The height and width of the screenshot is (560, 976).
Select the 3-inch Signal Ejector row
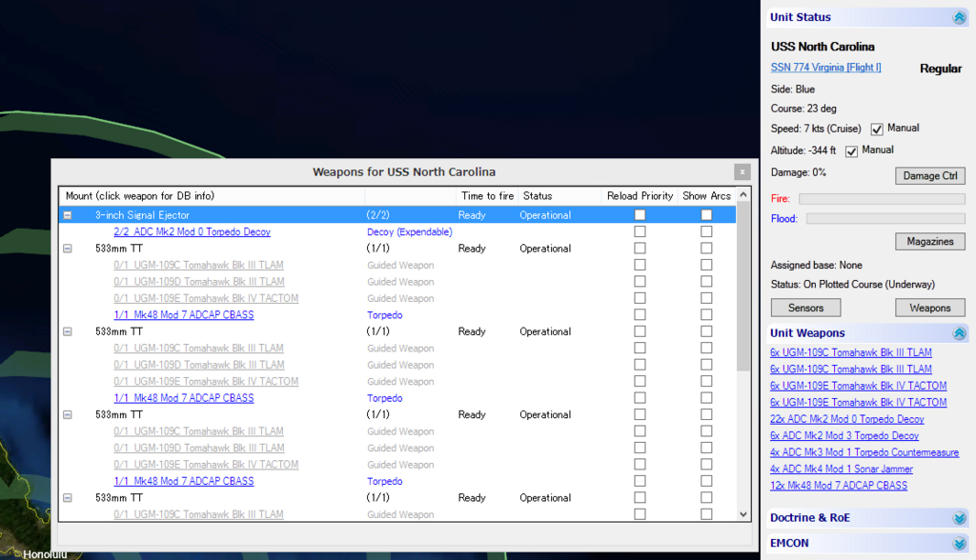tap(397, 215)
